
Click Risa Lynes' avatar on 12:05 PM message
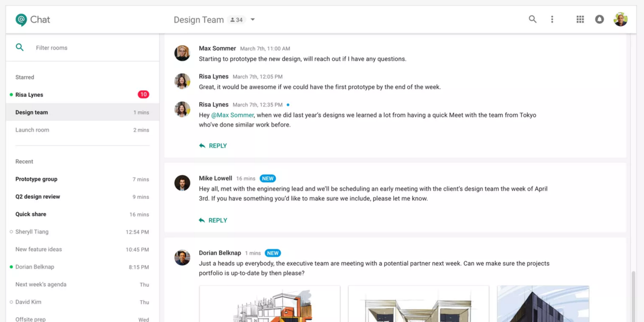pos(182,81)
